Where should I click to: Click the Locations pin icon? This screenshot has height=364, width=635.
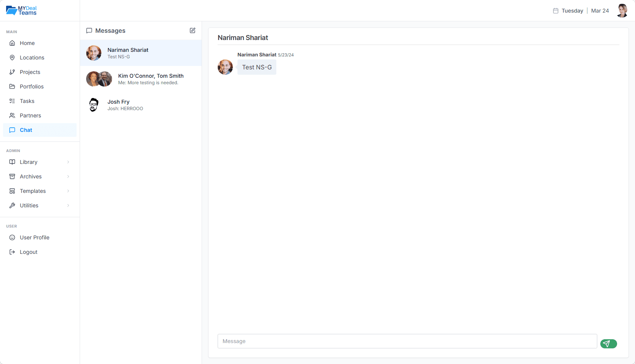coord(12,58)
